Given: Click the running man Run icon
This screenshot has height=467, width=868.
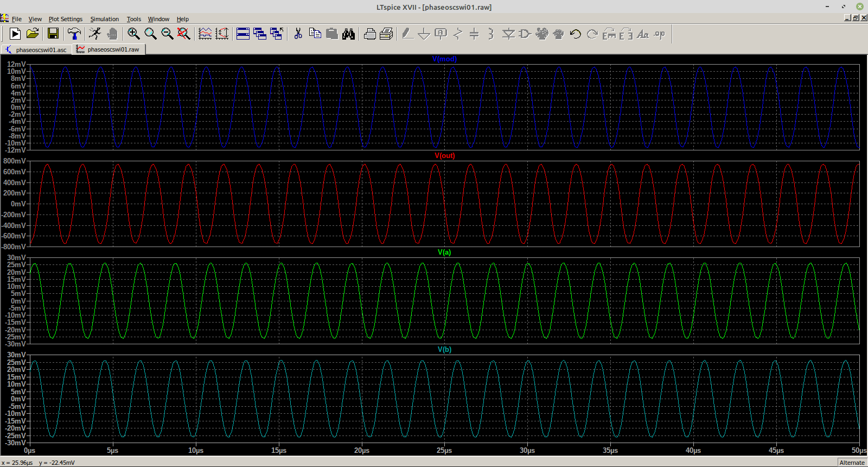Looking at the screenshot, I should tap(95, 34).
